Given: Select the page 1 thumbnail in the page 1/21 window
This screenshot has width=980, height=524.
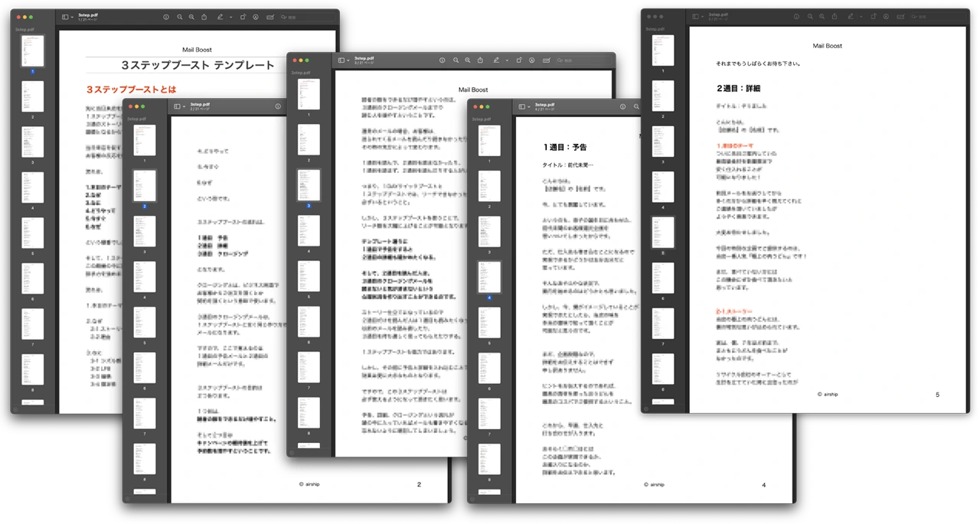Looking at the screenshot, I should pyautogui.click(x=32, y=51).
